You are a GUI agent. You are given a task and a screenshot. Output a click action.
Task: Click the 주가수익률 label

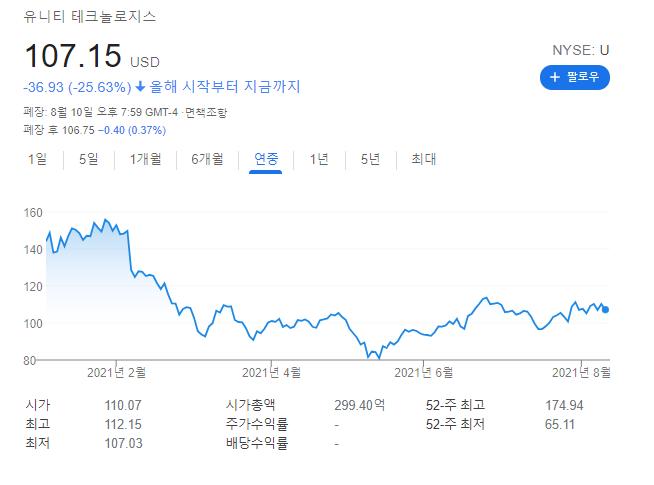(257, 424)
